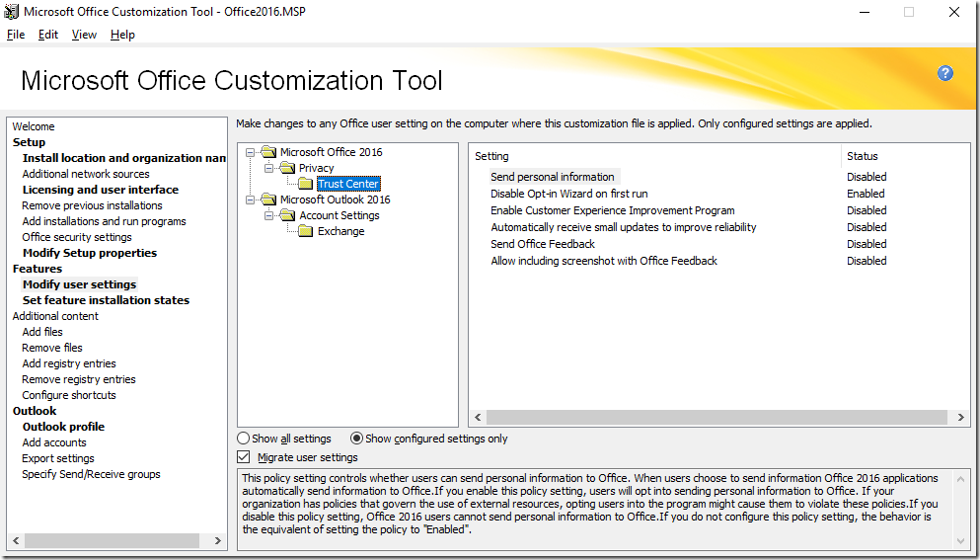Open Specify Send/Receive groups section
The height and width of the screenshot is (560, 980).
pos(91,474)
